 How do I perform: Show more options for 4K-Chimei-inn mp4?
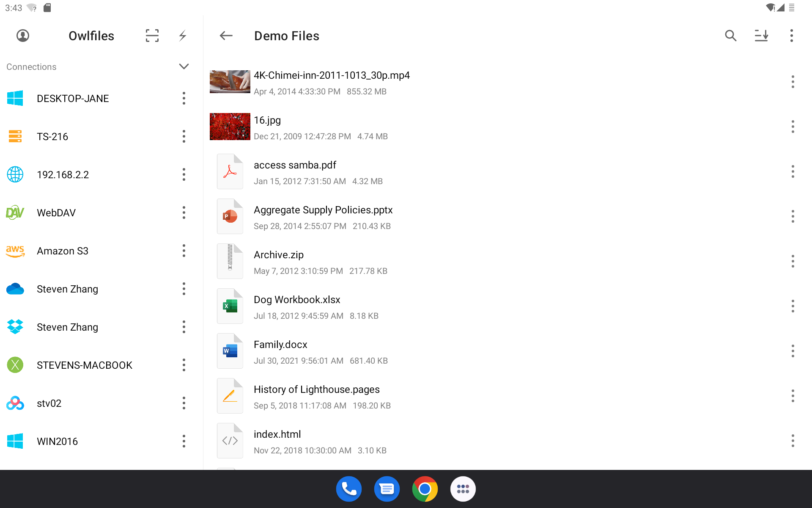(793, 82)
